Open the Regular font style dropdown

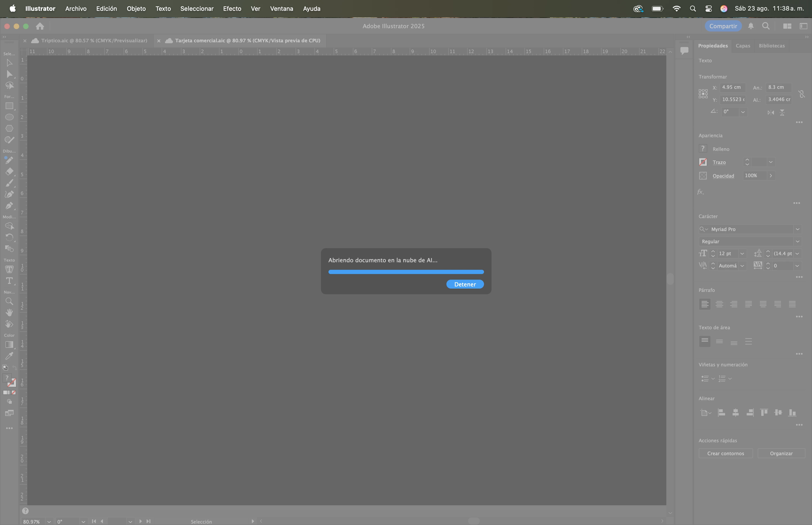797,241
